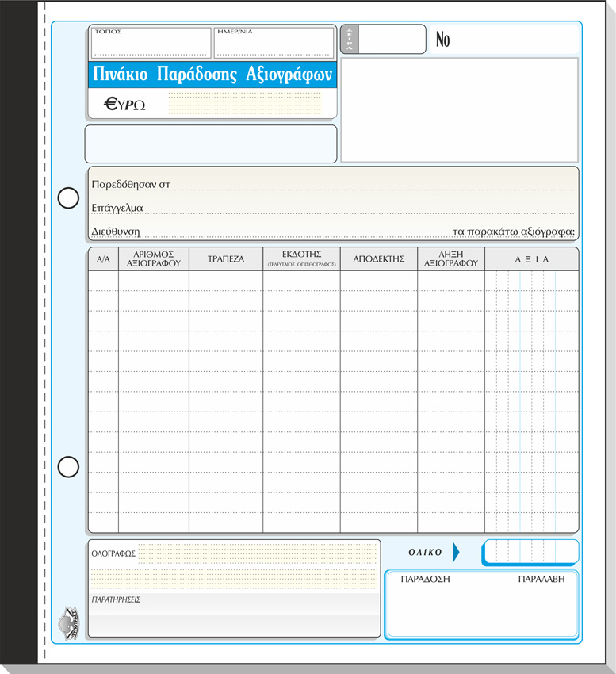Click the lower punch hole circle

(x=69, y=467)
